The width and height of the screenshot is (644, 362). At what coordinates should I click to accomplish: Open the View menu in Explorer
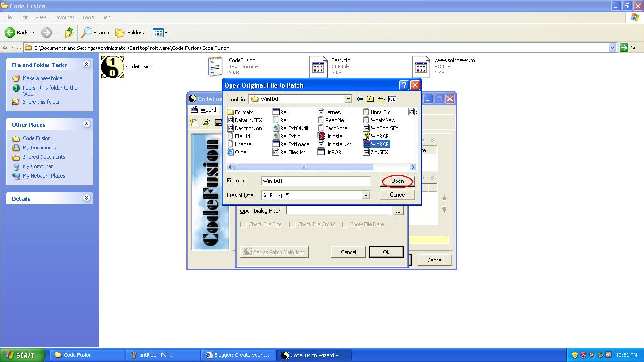point(41,17)
